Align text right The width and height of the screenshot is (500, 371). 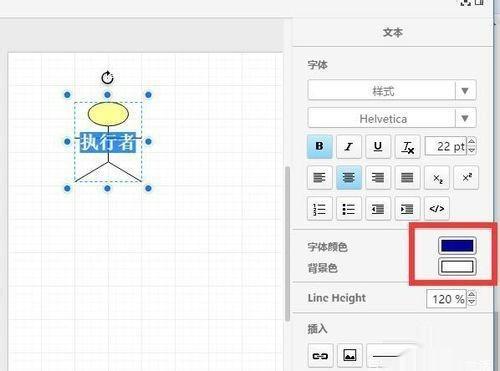tap(378, 177)
